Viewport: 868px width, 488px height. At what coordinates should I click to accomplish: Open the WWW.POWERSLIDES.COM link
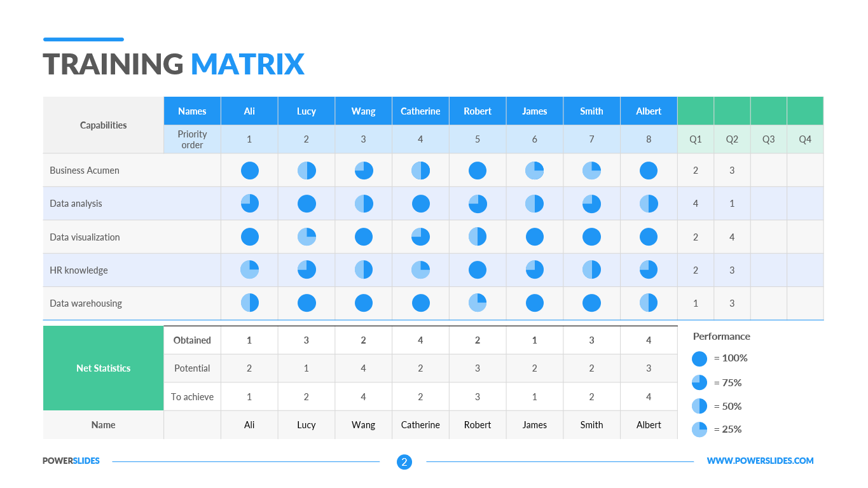click(x=760, y=461)
